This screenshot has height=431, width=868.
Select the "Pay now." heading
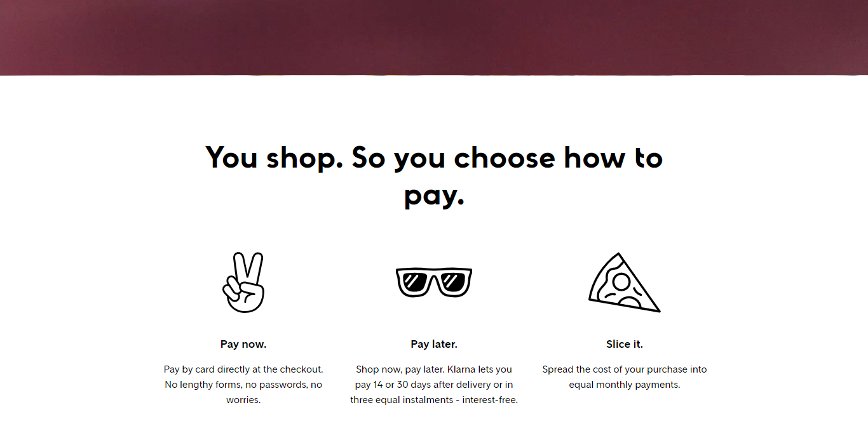point(243,344)
